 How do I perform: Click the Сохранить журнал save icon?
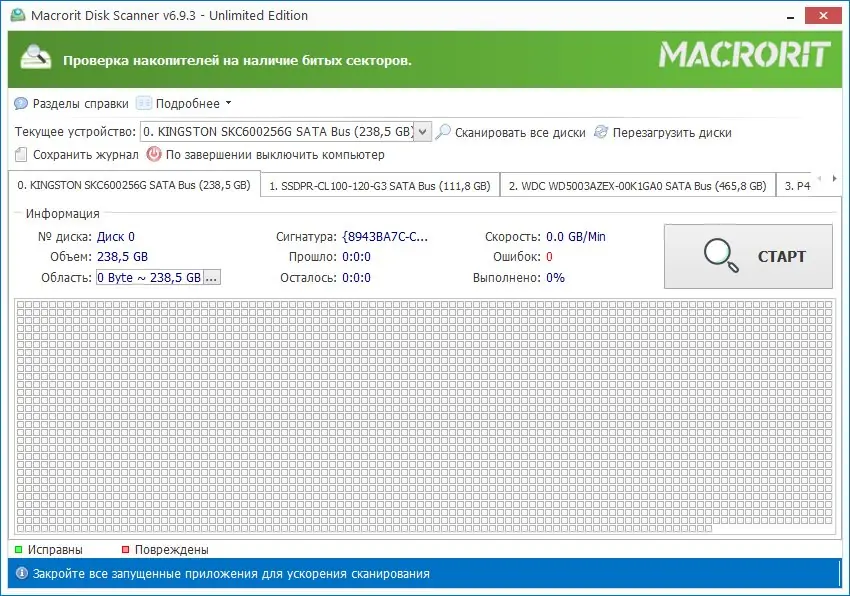pos(22,154)
